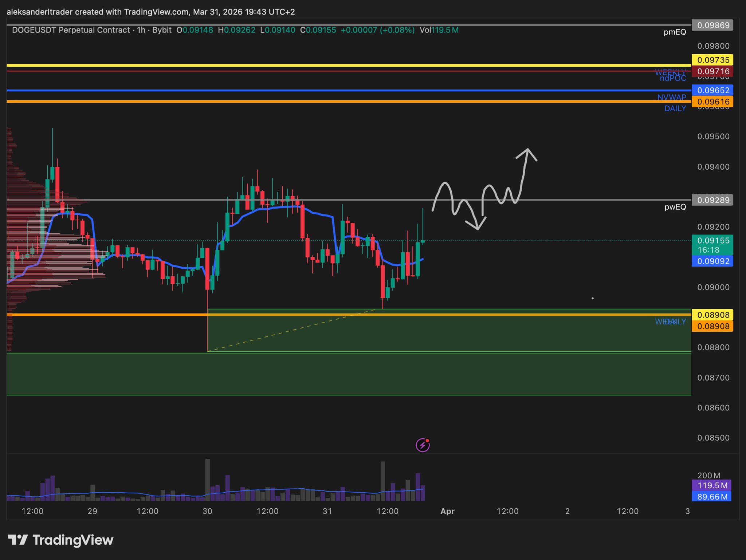Click the gray 0.09289 pwEQ price tag
This screenshot has width=746, height=560.
712,200
